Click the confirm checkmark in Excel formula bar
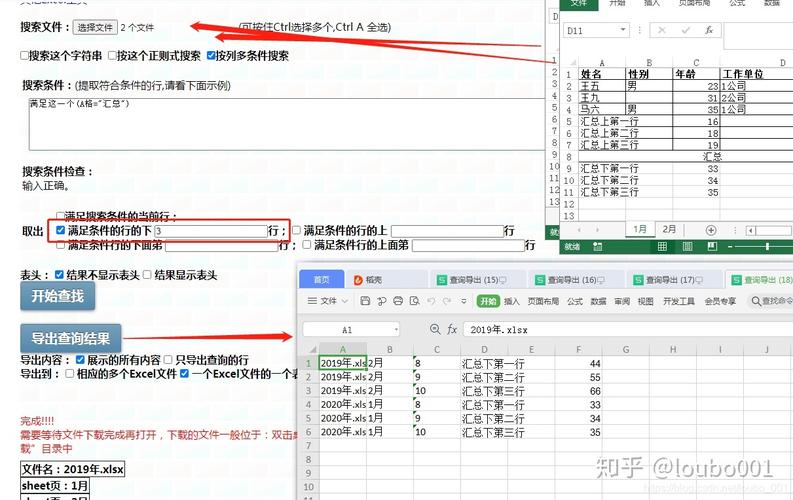 coord(685,30)
